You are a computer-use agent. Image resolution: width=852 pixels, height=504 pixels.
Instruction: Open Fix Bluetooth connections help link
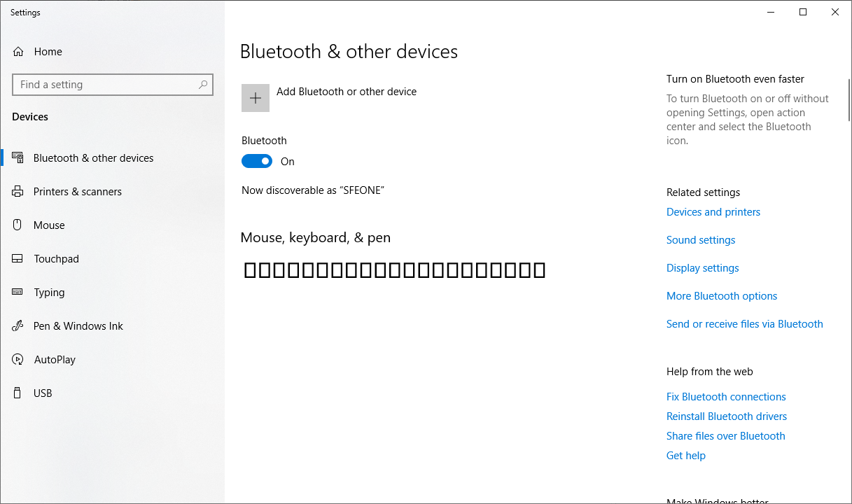point(726,397)
